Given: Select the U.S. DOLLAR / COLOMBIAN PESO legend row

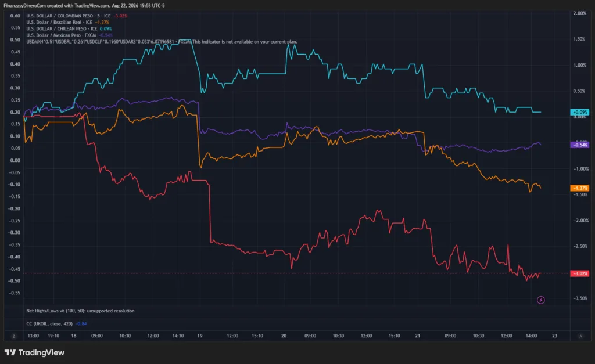Looking at the screenshot, I should pyautogui.click(x=77, y=16).
